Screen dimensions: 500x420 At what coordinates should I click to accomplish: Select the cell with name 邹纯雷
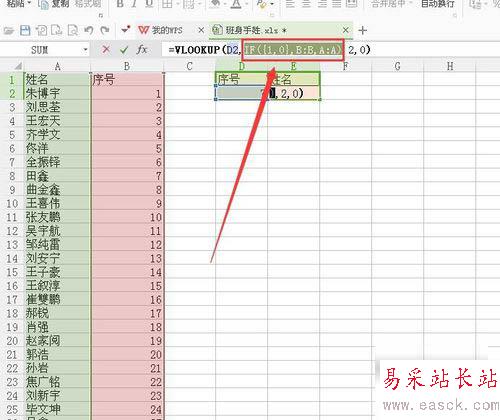point(57,245)
